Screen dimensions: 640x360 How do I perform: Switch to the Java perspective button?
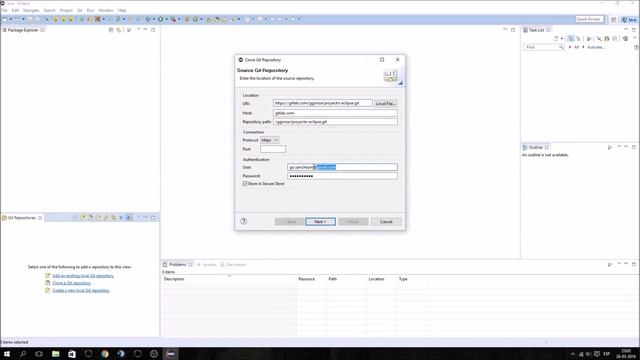pyautogui.click(x=629, y=19)
